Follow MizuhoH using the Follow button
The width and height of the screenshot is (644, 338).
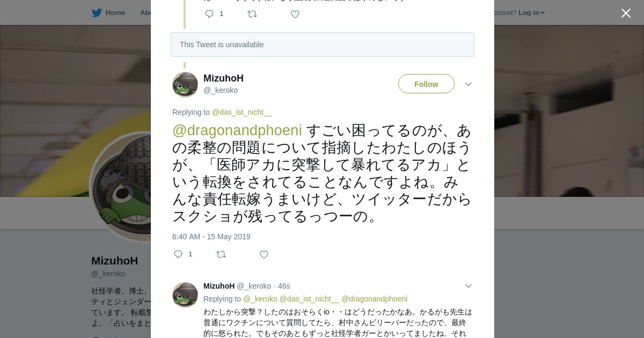tap(426, 84)
